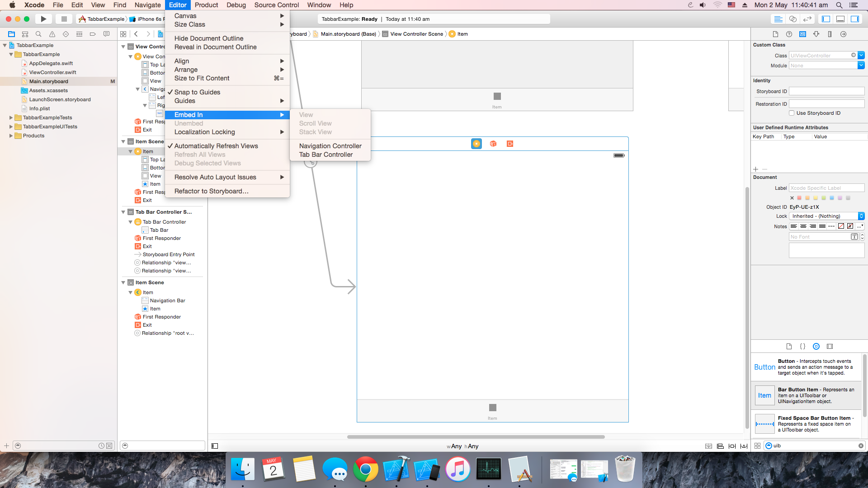Click the UIViewControllerClass dropdown
The width and height of the screenshot is (868, 488).
pos(860,56)
